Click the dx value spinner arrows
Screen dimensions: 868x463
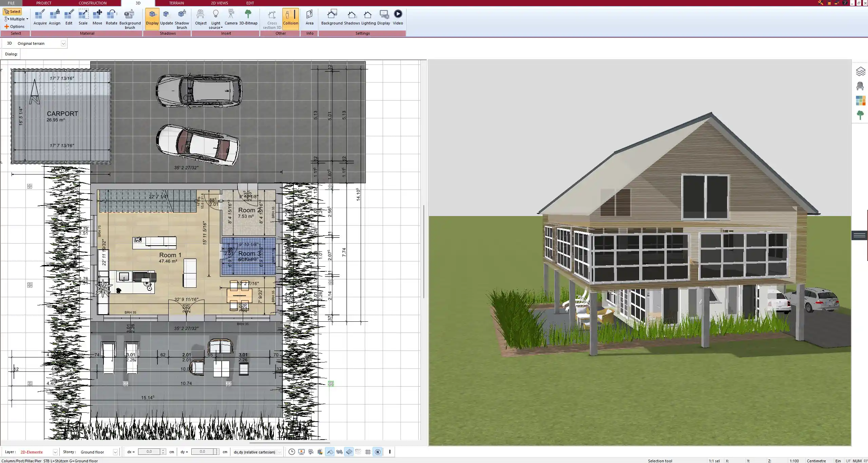tap(163, 452)
